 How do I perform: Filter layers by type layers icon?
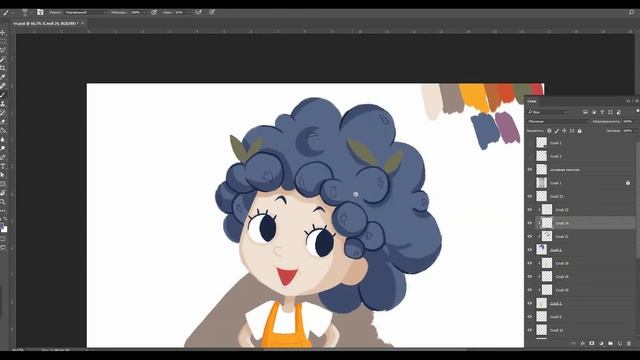point(602,112)
